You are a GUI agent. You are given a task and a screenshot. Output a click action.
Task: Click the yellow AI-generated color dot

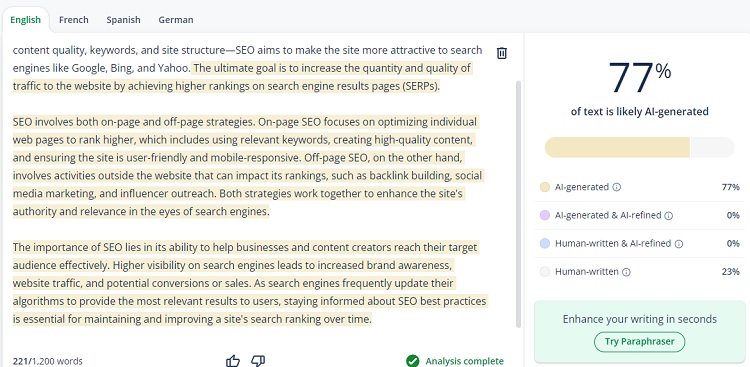pyautogui.click(x=544, y=187)
